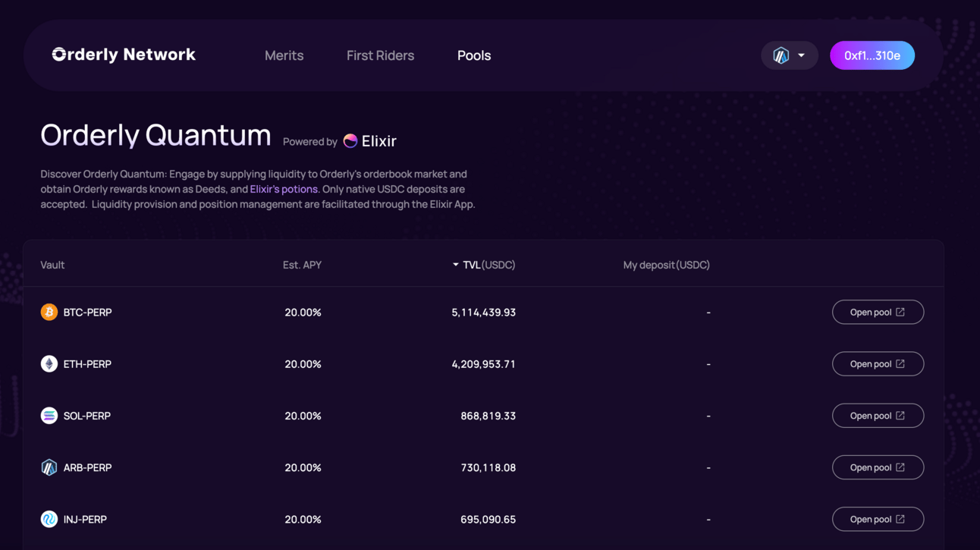The width and height of the screenshot is (980, 550).
Task: Sort by the Est. APY column header
Action: pyautogui.click(x=302, y=265)
